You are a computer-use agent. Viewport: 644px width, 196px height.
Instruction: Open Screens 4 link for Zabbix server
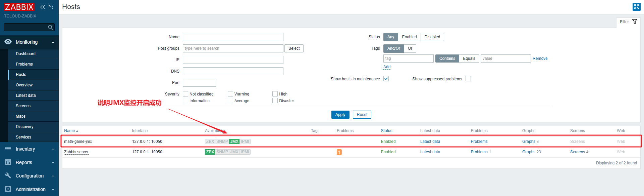[x=579, y=152]
